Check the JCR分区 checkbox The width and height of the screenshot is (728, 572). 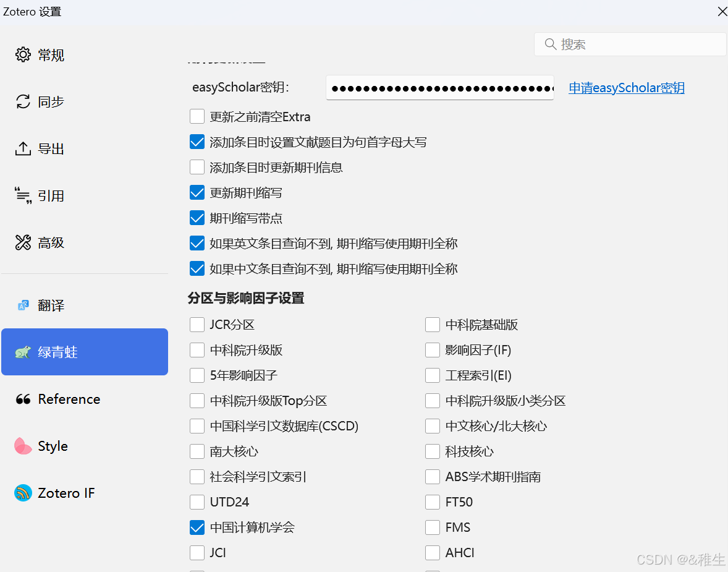click(197, 324)
